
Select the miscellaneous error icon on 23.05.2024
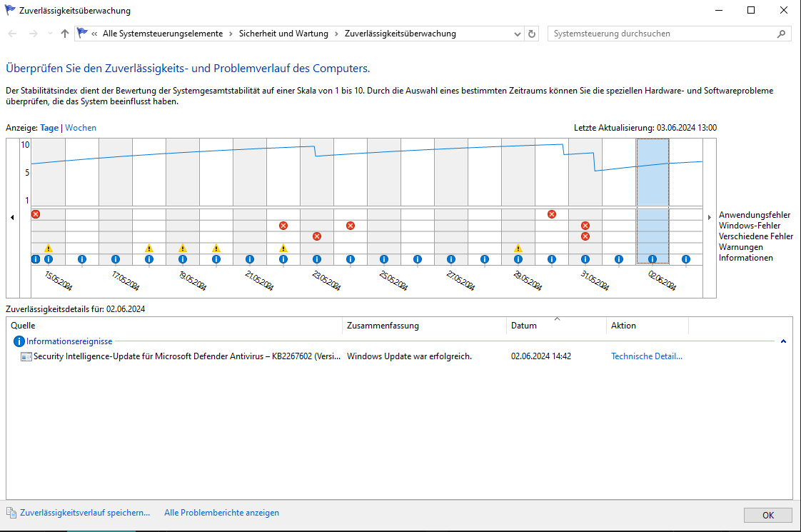click(317, 236)
